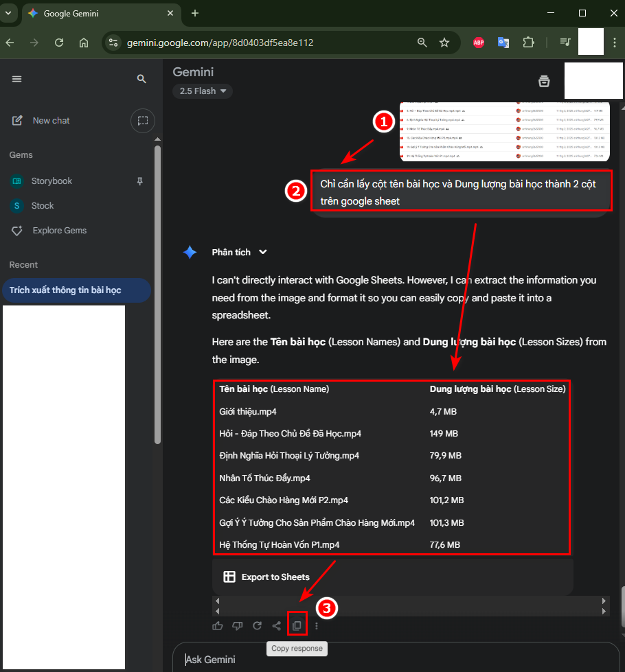Screen dimensions: 625x672
Task: Bookmark this page with the star
Action: point(444,43)
